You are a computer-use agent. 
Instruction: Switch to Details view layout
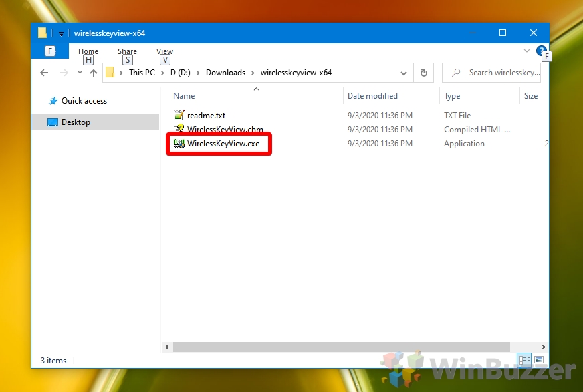coord(525,360)
